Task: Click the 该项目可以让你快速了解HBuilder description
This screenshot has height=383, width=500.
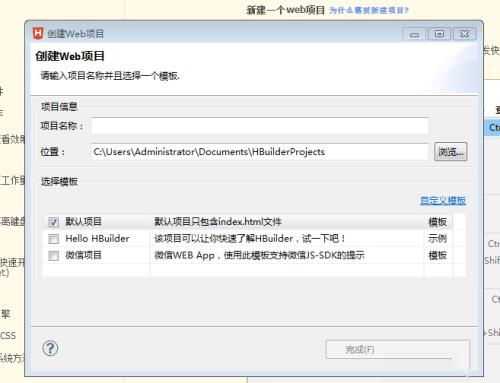Action: click(x=249, y=239)
